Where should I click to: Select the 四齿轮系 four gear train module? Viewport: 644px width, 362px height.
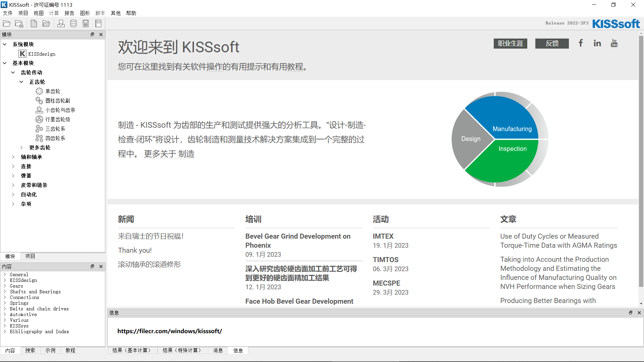coord(50,138)
